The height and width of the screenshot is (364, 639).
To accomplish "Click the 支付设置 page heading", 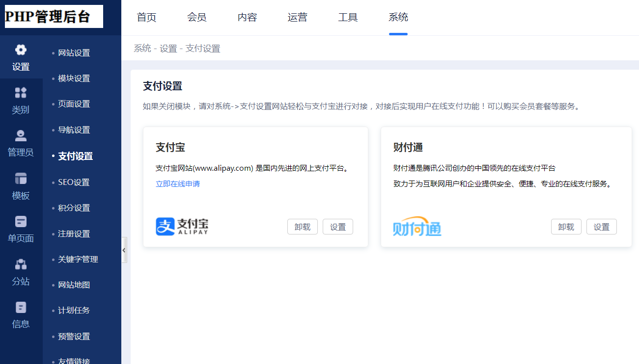I will (163, 86).
